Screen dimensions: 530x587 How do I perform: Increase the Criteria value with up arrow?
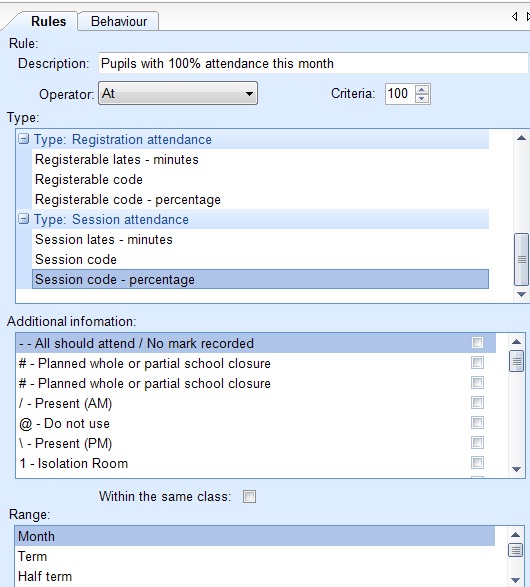pyautogui.click(x=422, y=90)
